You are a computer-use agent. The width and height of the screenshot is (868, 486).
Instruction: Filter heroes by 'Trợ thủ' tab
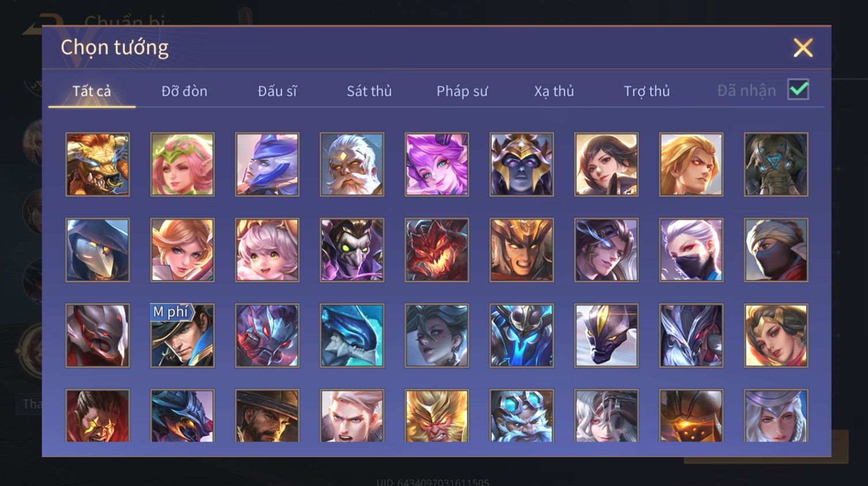tap(646, 91)
